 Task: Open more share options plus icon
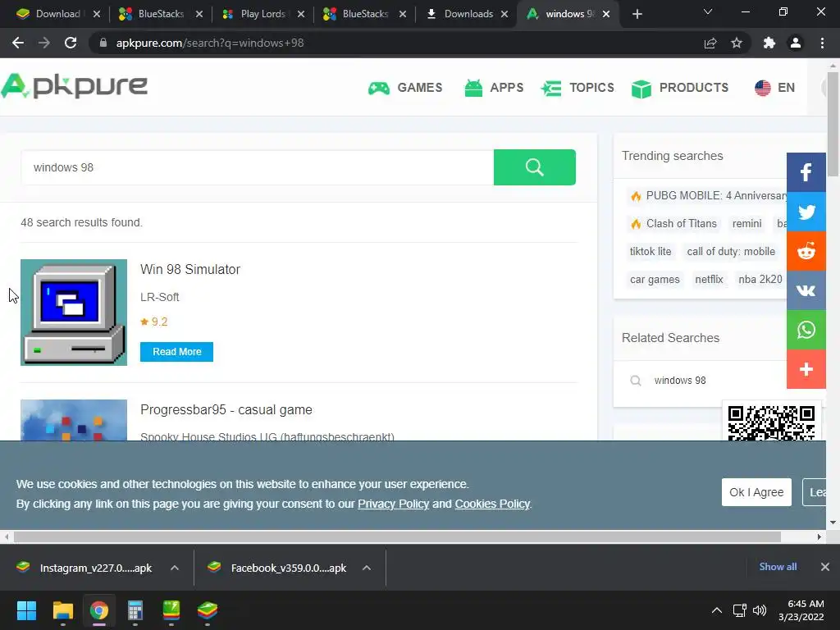point(806,369)
